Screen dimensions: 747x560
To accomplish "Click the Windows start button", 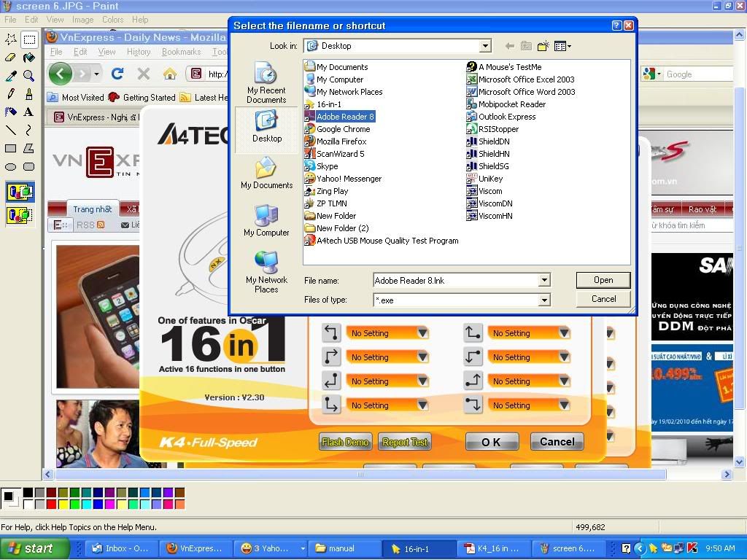I will tap(34, 548).
